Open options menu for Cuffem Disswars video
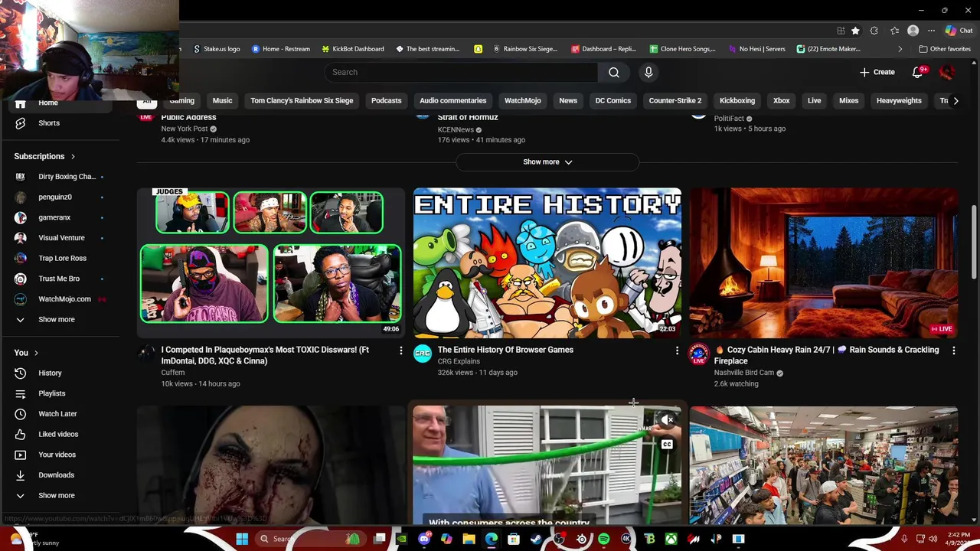Image resolution: width=980 pixels, height=551 pixels. (400, 350)
